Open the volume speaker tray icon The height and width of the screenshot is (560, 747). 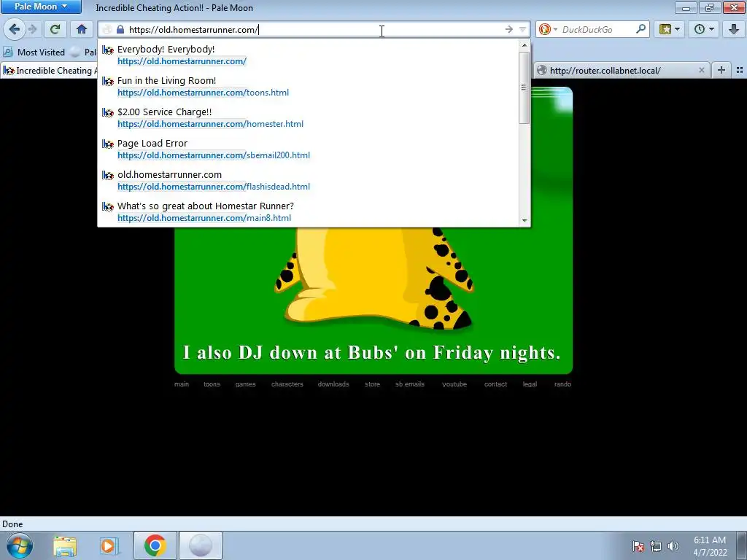(673, 546)
